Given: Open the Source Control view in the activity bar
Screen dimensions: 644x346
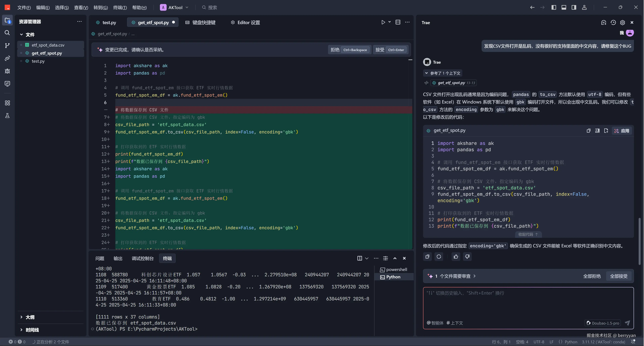Looking at the screenshot, I should point(7,45).
